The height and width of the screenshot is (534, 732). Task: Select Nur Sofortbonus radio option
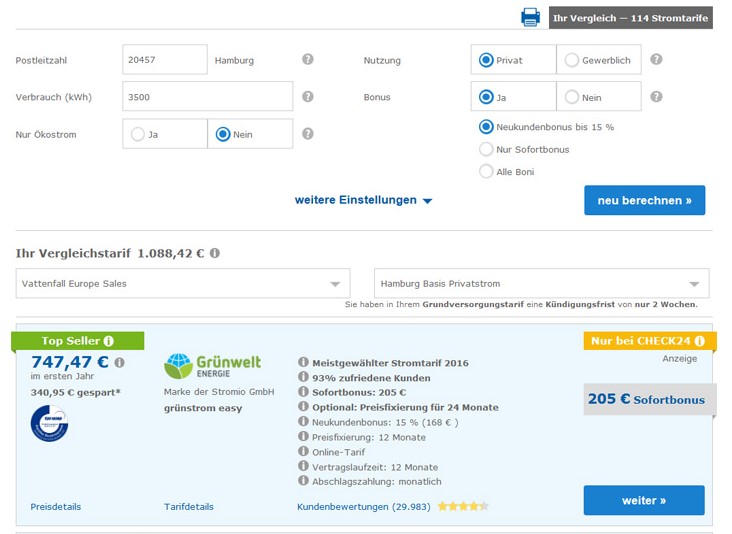487,149
